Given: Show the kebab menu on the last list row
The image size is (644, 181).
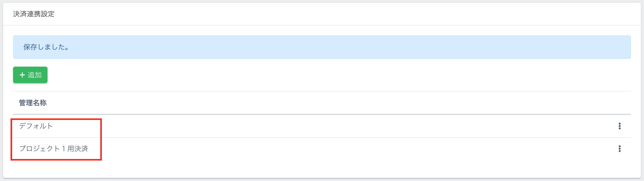Looking at the screenshot, I should tap(619, 149).
